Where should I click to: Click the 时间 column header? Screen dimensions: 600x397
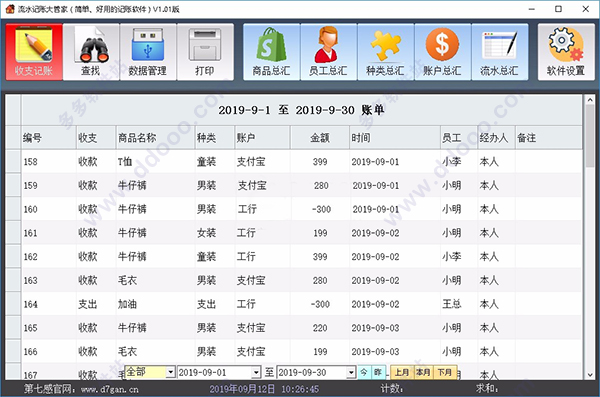(395, 137)
